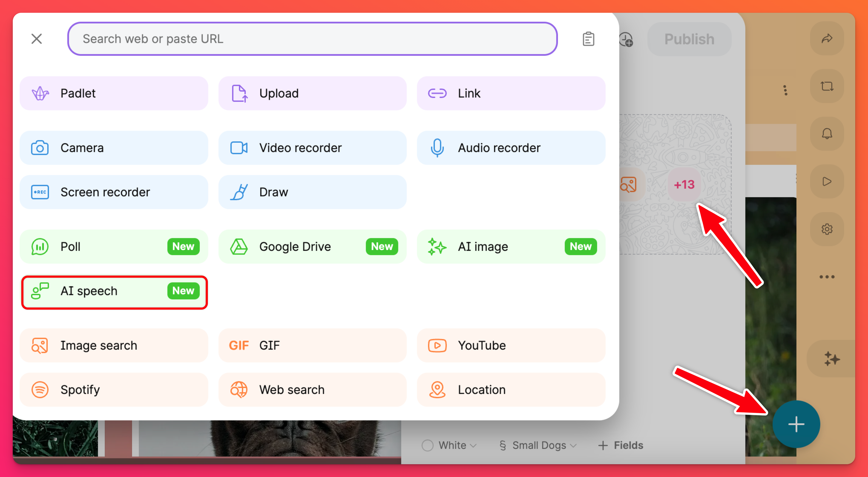The image size is (868, 477).
Task: Launch the Screen recorder option
Action: 114,192
